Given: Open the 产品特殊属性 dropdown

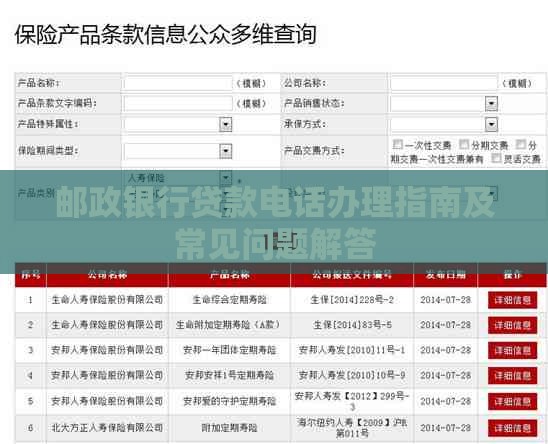Looking at the screenshot, I should coord(226,124).
